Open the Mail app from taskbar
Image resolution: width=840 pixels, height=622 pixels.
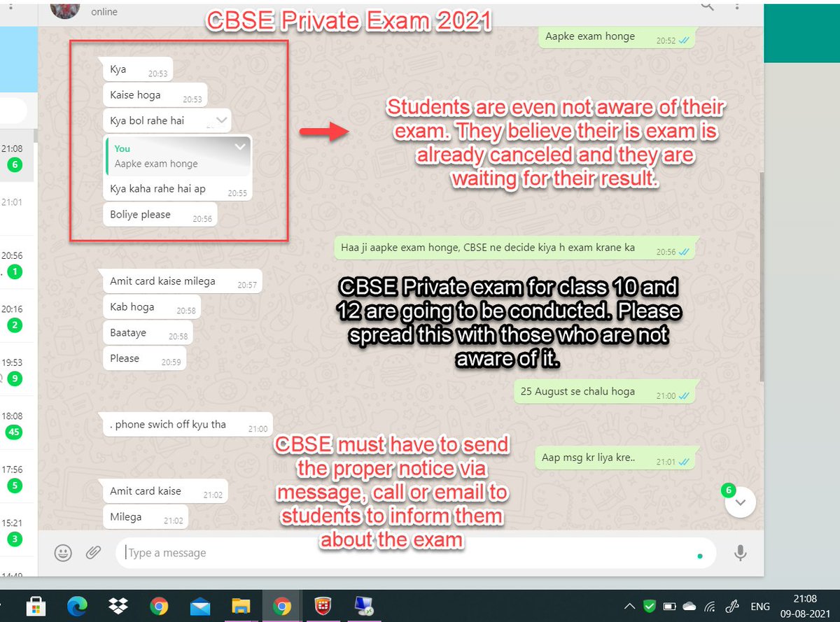(x=200, y=606)
